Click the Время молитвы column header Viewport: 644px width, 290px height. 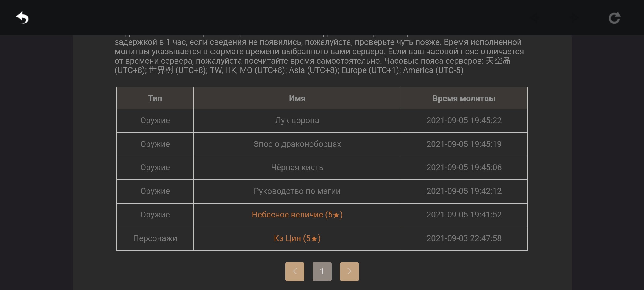click(464, 98)
